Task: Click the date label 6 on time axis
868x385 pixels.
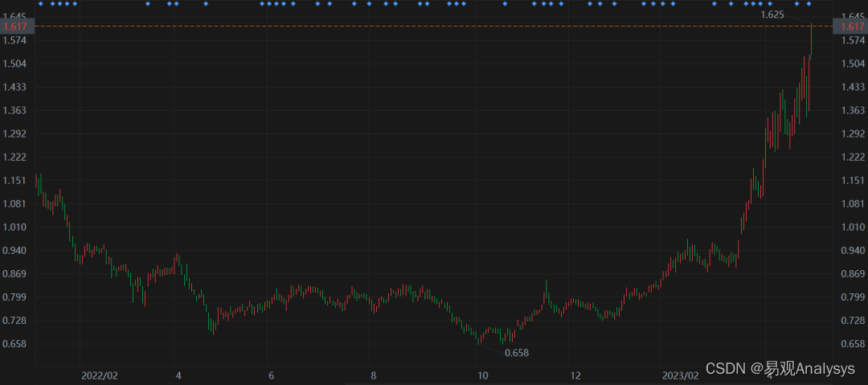Action: click(x=272, y=375)
